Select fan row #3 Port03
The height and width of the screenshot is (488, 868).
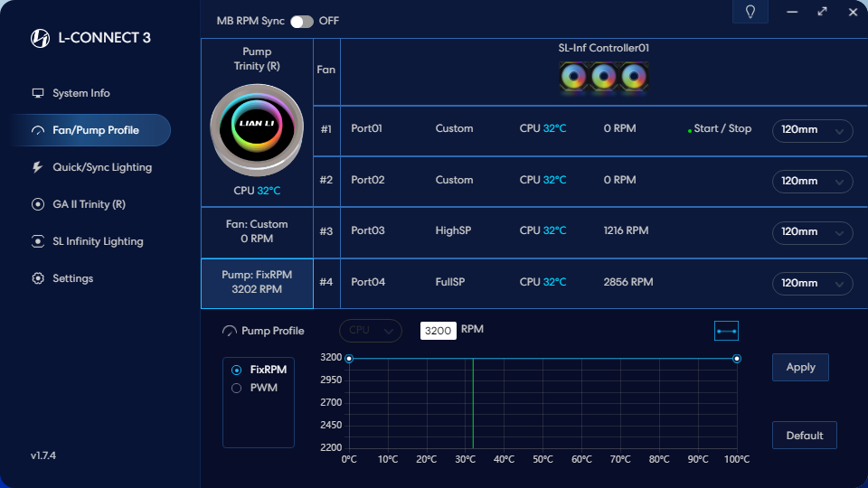click(590, 232)
